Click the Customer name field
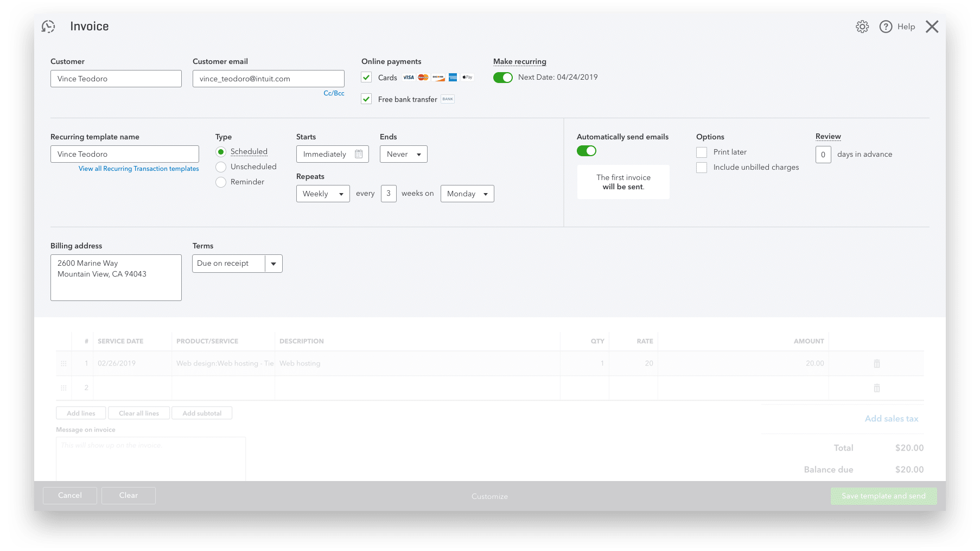The image size is (980, 551). (116, 79)
